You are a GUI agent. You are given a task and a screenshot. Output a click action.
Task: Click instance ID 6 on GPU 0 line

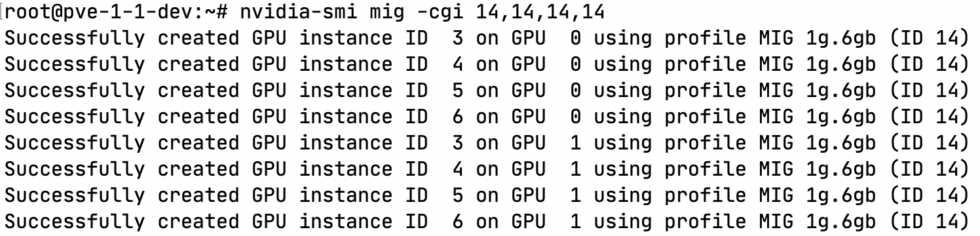tap(485, 117)
